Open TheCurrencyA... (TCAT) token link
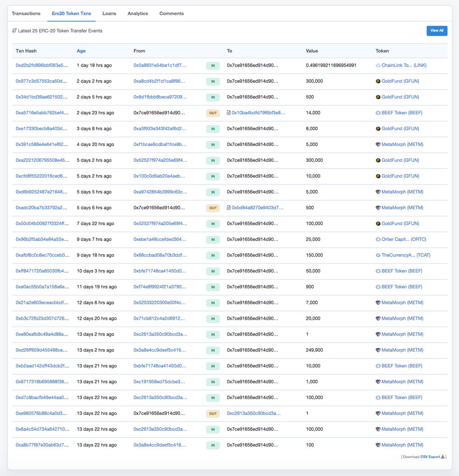 [406, 255]
